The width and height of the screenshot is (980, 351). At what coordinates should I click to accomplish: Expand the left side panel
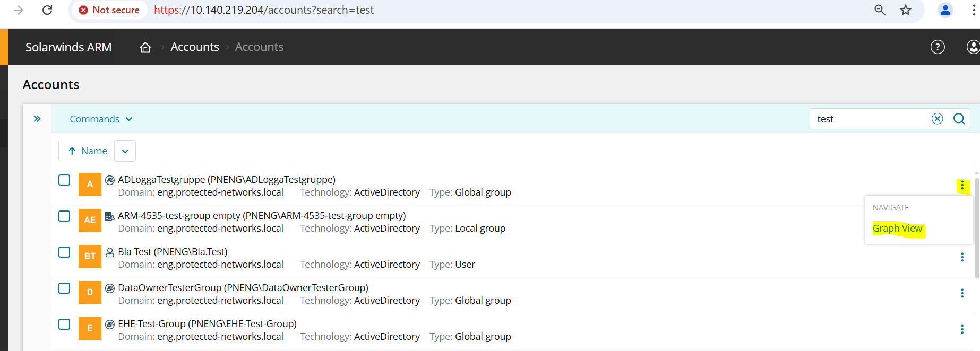click(37, 119)
